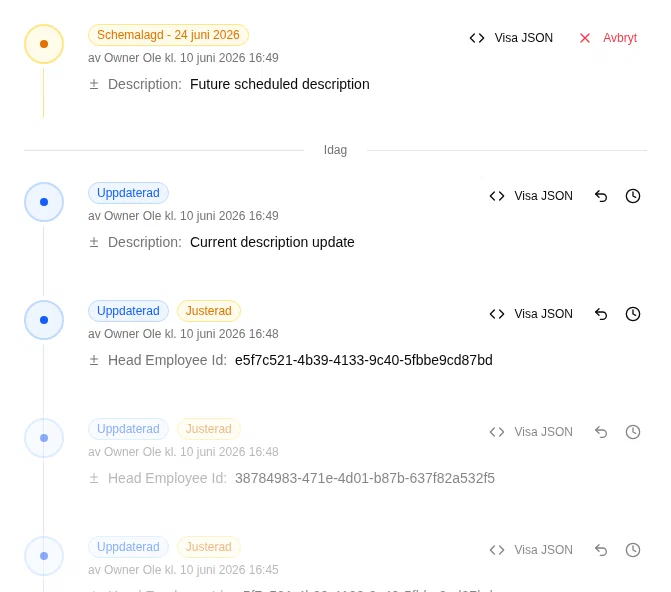Click revert arrow on 38784983 Head Employee entry
671x592 pixels.
pyautogui.click(x=601, y=432)
